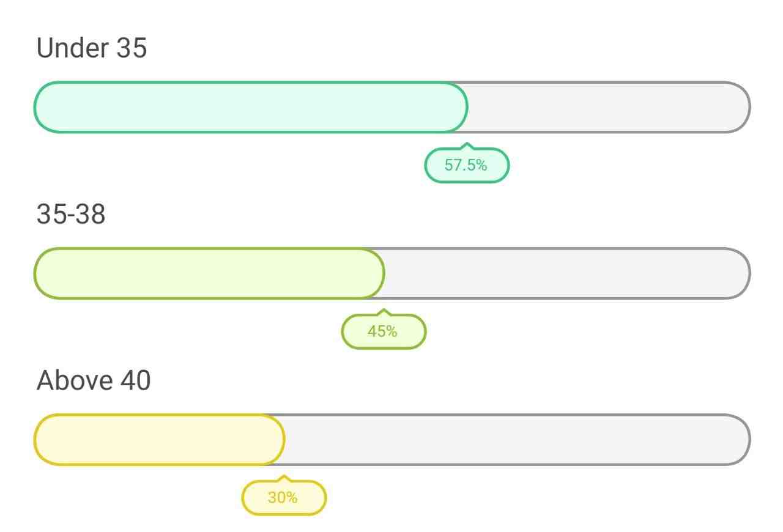Image resolution: width=783 pixels, height=532 pixels.
Task: Click the gray unfilled Above 40 track
Action: click(x=518, y=440)
